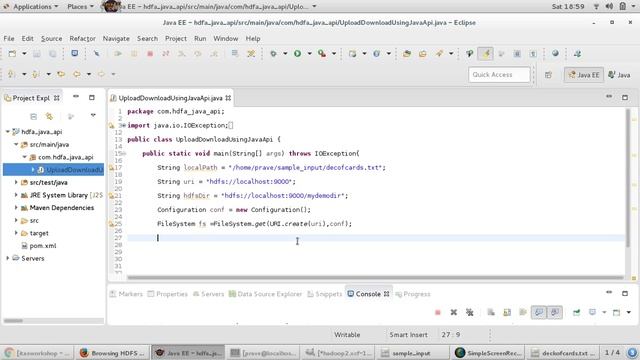Click the Save icon in toolbar
This screenshot has width=640, height=360.
coord(37,53)
